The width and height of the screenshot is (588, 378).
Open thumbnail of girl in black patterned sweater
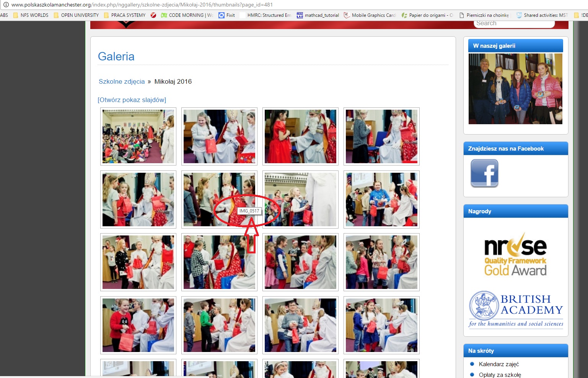pos(138,262)
